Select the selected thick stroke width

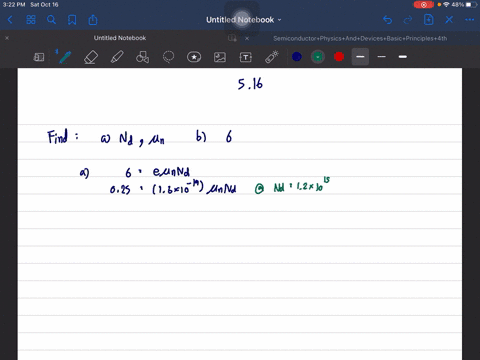tap(360, 57)
